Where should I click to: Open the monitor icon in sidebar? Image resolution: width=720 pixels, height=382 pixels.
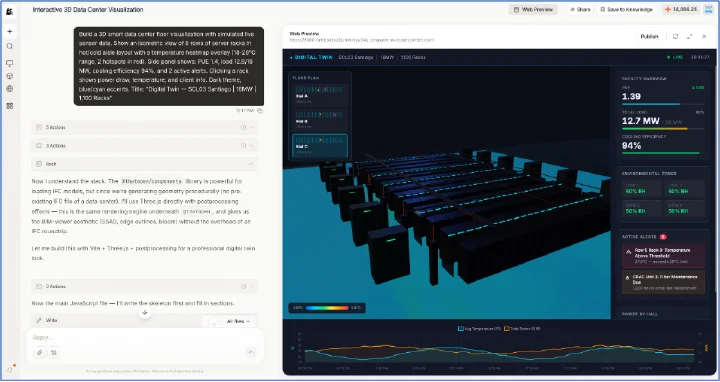pos(10,63)
